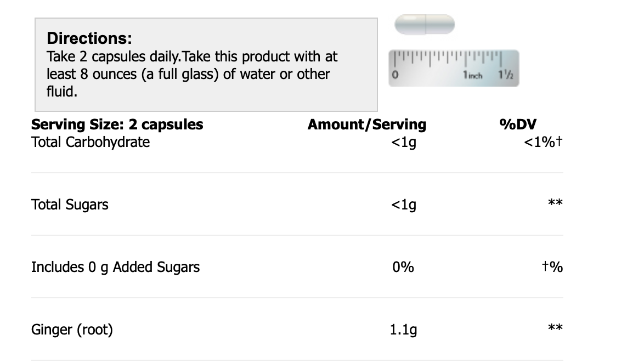
Task: Click the 0% amount for Added Sugars
Action: 403,267
